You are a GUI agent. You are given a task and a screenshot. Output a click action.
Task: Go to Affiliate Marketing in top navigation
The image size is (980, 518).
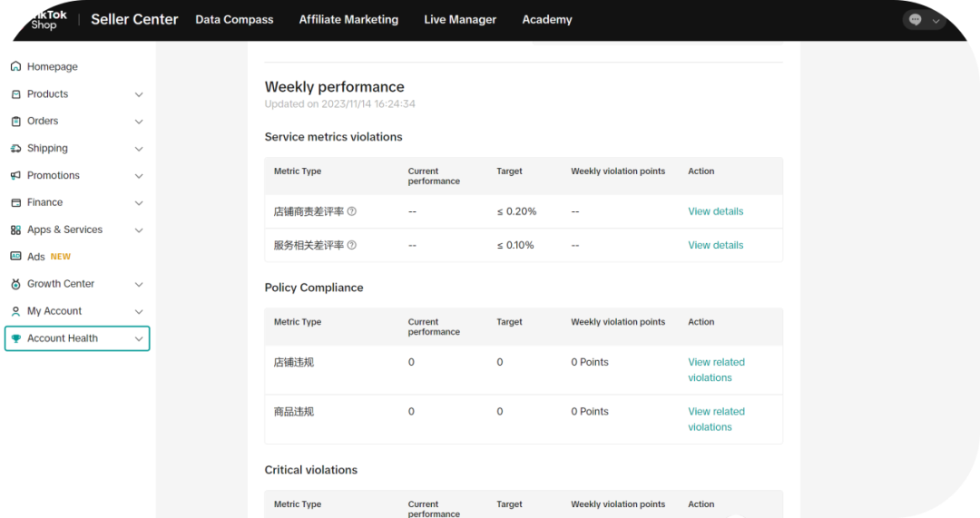click(x=348, y=20)
